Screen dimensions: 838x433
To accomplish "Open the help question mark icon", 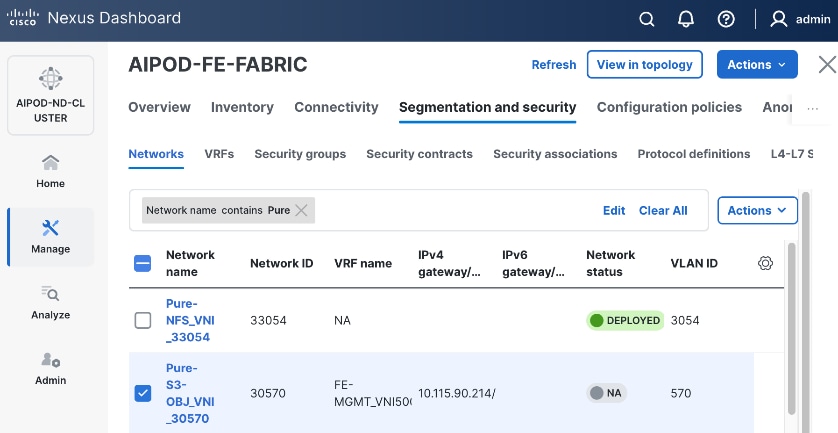I will point(726,19).
